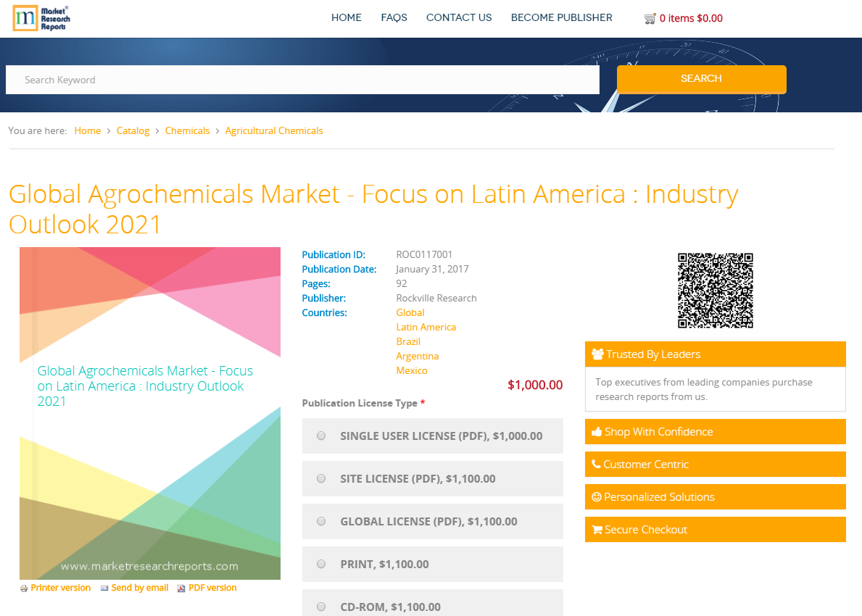Image resolution: width=862 pixels, height=616 pixels.
Task: Click the PDF icon for PDF version
Action: [181, 588]
